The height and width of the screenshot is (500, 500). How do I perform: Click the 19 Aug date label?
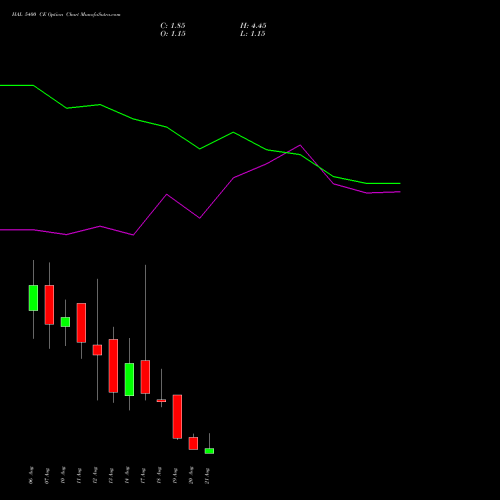[175, 475]
